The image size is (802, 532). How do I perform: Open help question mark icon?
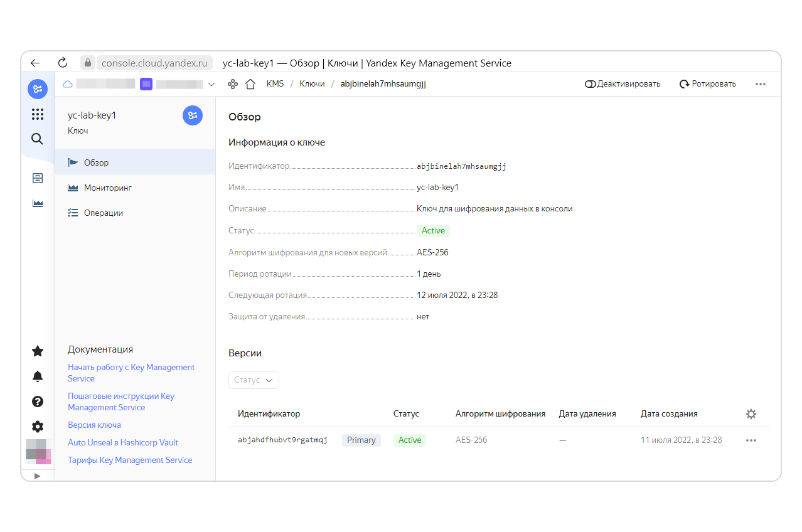[38, 402]
